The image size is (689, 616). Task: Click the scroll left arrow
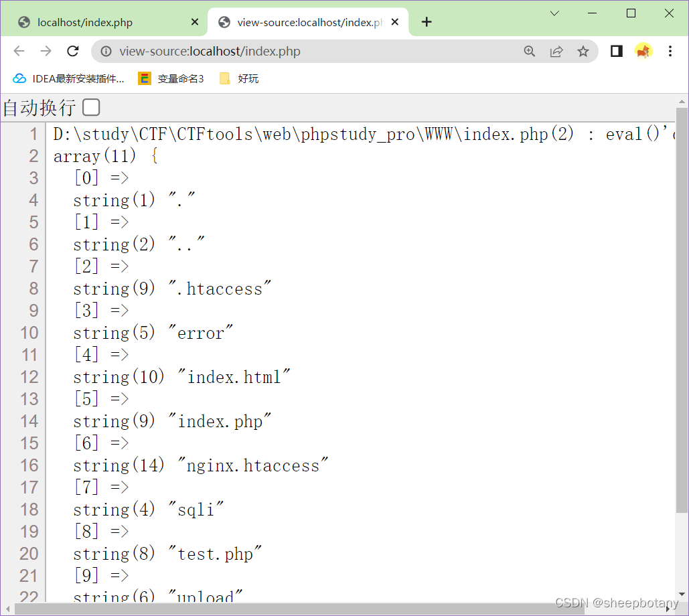(7, 609)
